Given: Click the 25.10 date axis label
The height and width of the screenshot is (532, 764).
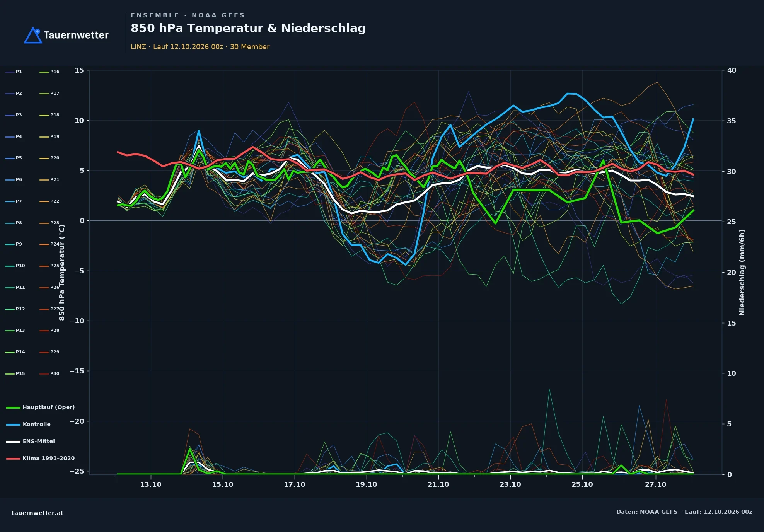Looking at the screenshot, I should [x=582, y=484].
